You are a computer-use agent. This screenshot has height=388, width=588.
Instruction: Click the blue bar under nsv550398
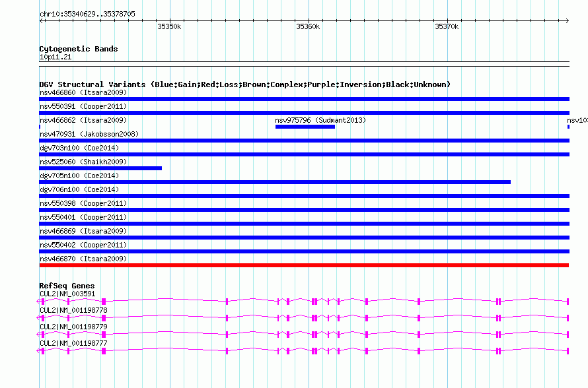click(304, 210)
